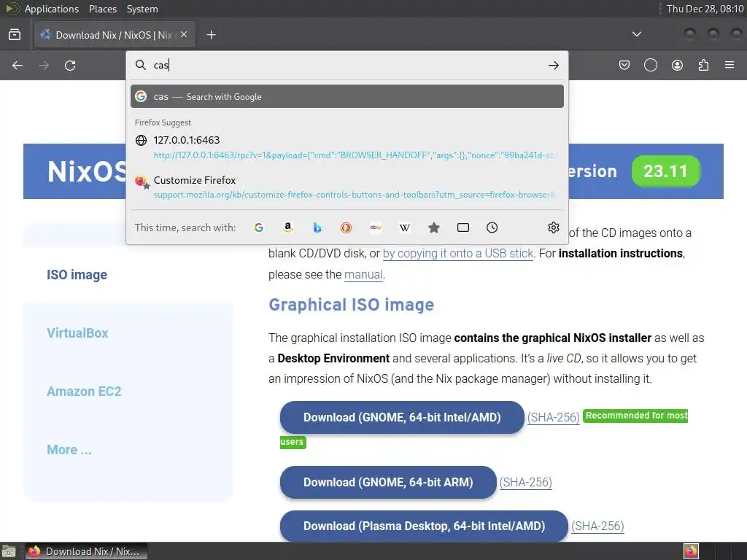
Task: Reload the current page
Action: pyautogui.click(x=70, y=65)
